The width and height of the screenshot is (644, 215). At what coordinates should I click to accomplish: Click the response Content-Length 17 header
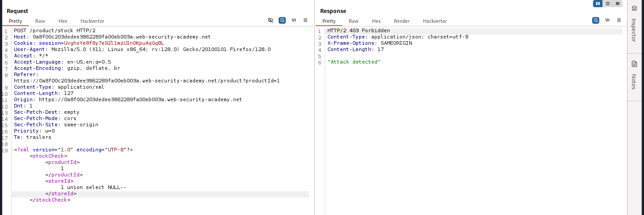(356, 49)
